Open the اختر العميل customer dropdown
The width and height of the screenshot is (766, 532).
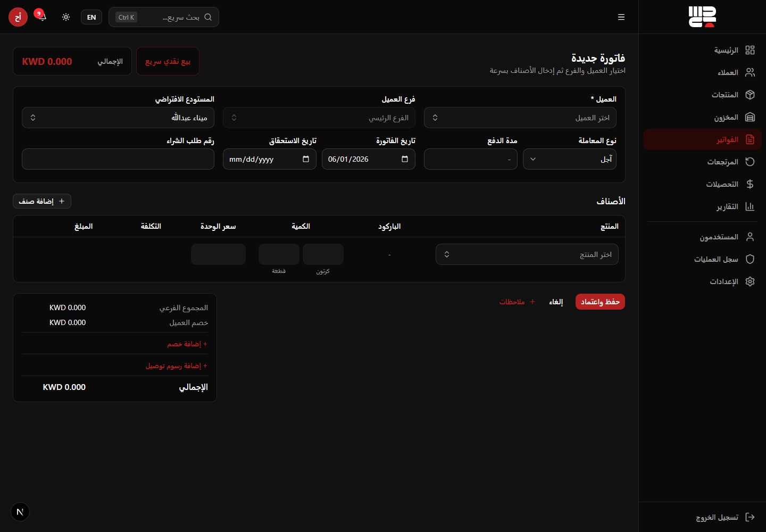520,118
